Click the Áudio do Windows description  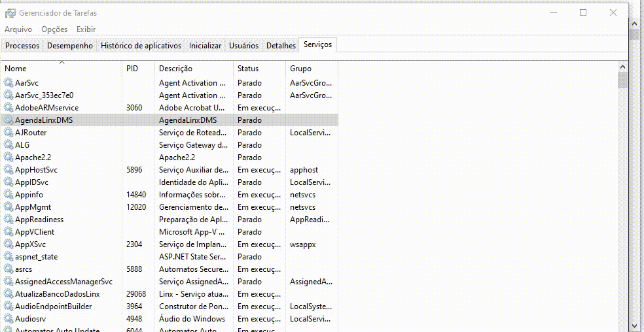(x=192, y=319)
